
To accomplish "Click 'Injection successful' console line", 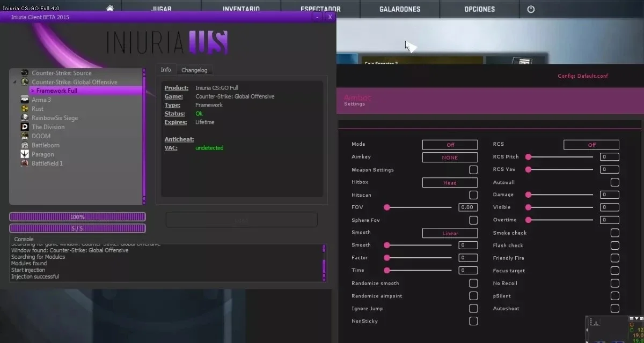I will (35, 277).
